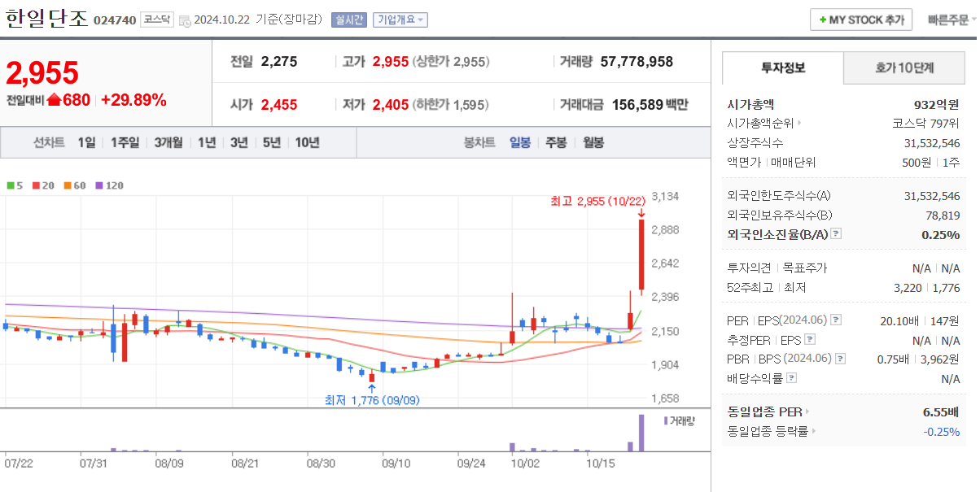Viewport: 980px width, 492px height.
Task: Click the 실시간 button
Action: click(x=349, y=20)
